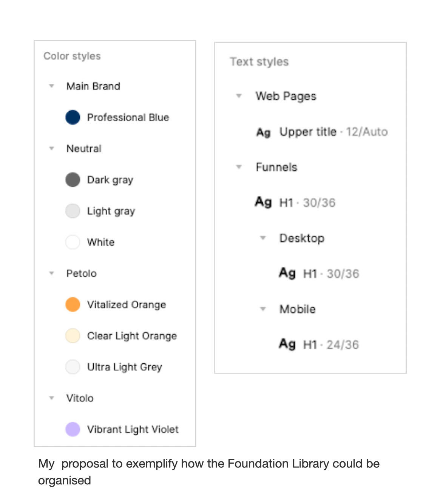Choose the Vitalized Orange swatch
This screenshot has width=426, height=504.
[x=73, y=304]
